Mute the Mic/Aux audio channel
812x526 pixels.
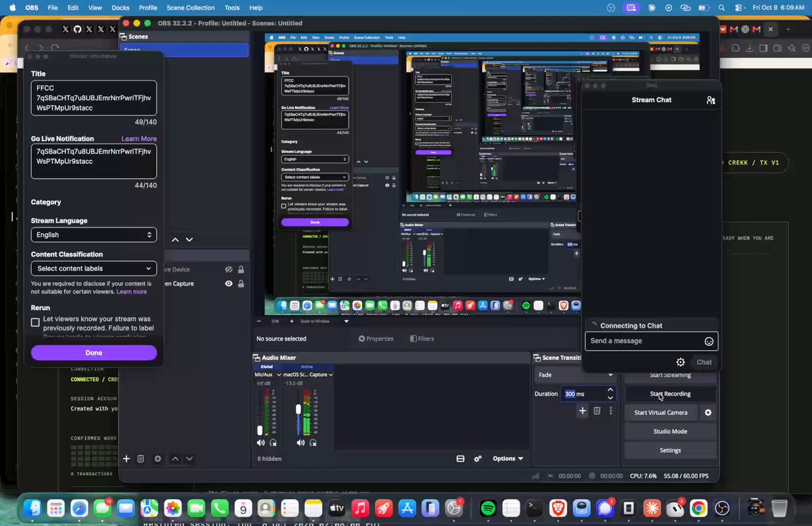click(261, 443)
